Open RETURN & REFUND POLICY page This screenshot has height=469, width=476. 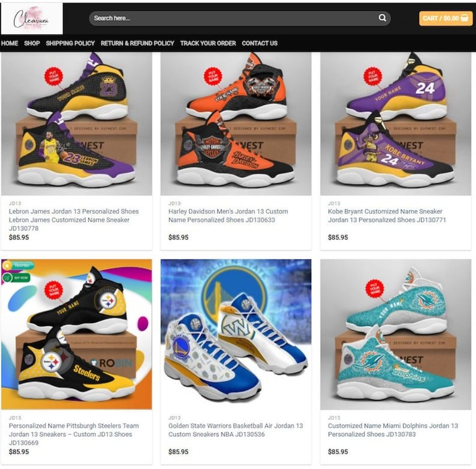(x=137, y=43)
